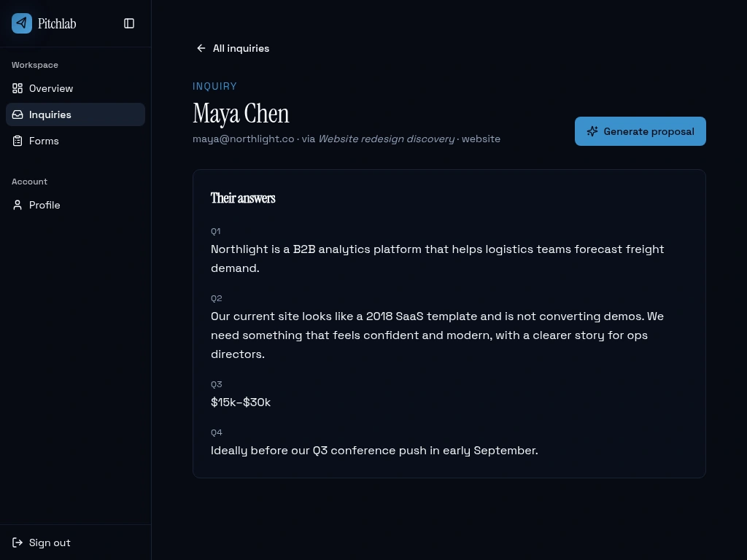Click the Forms clipboard icon
This screenshot has height=560, width=747.
(18, 141)
